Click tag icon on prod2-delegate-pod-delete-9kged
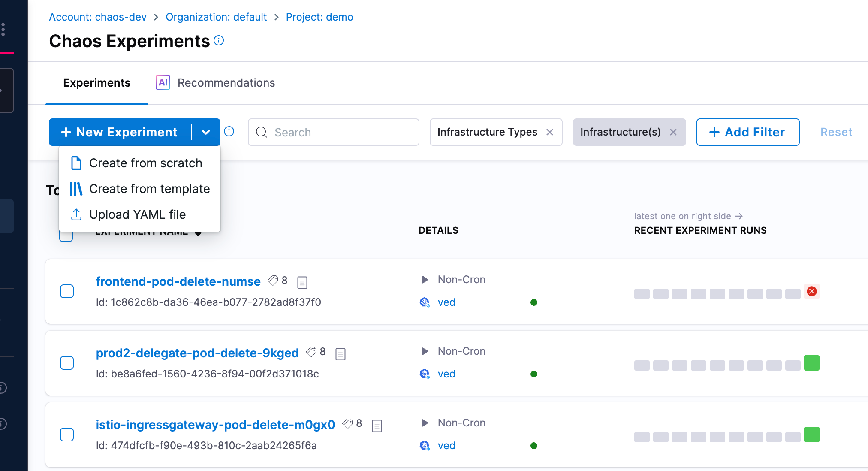The image size is (868, 471). [311, 352]
